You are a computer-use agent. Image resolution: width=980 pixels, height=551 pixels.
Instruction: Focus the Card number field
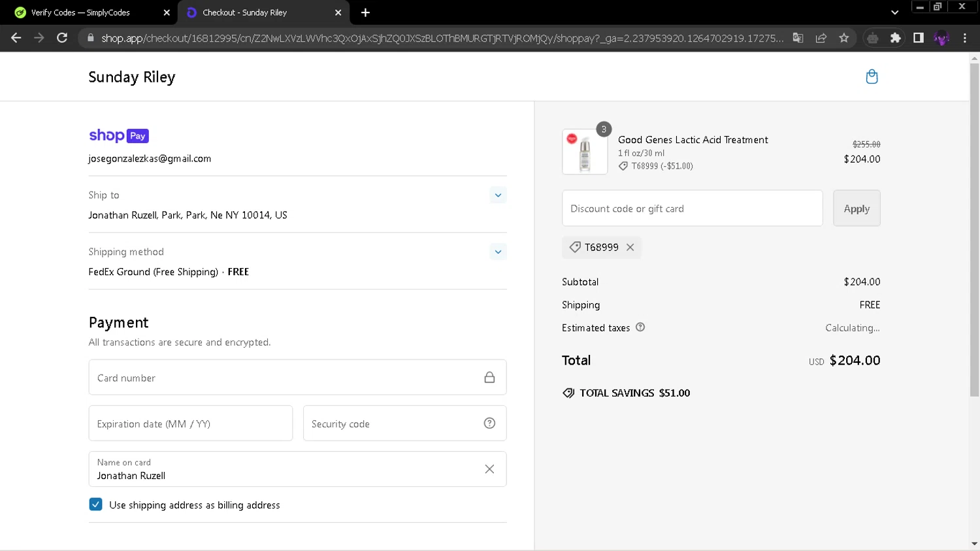pyautogui.click(x=297, y=377)
